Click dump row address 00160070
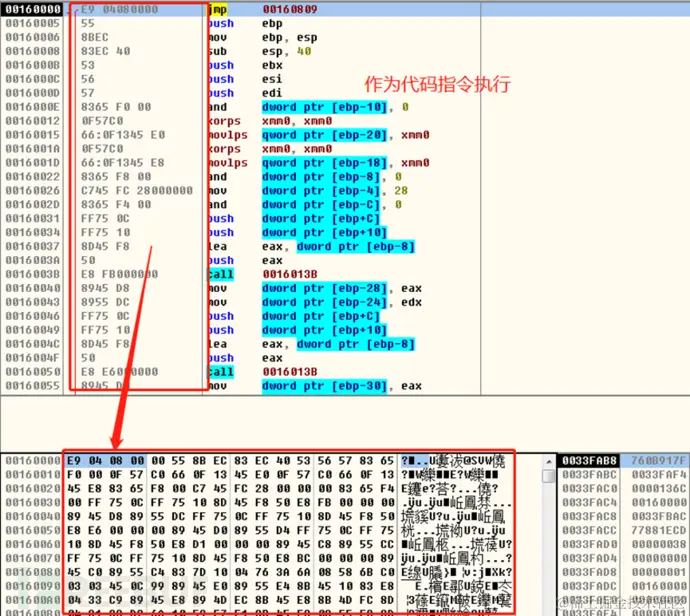 (x=33, y=558)
